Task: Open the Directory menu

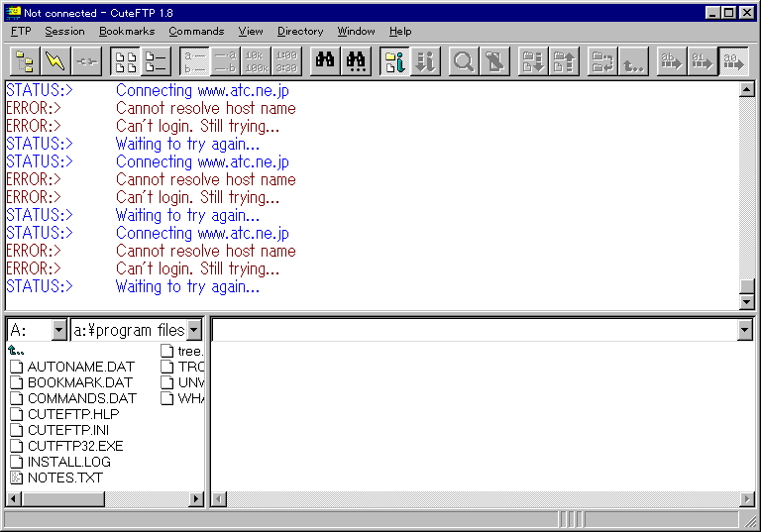Action: click(300, 31)
